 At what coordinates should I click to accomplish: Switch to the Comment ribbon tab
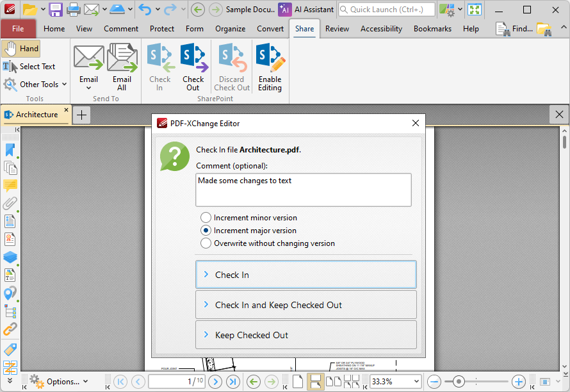tap(121, 29)
